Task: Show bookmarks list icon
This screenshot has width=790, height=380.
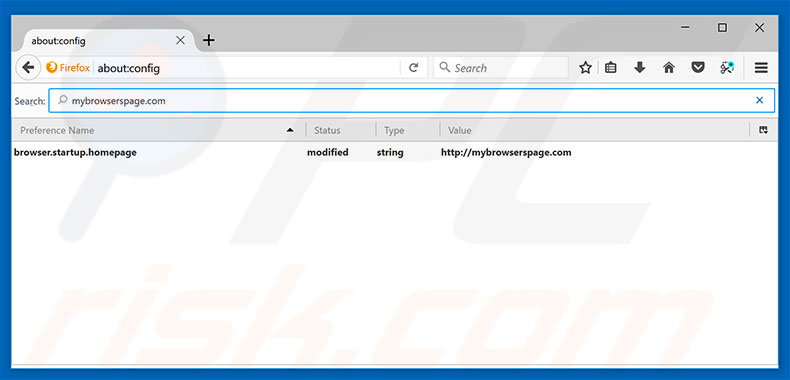Action: 611,68
